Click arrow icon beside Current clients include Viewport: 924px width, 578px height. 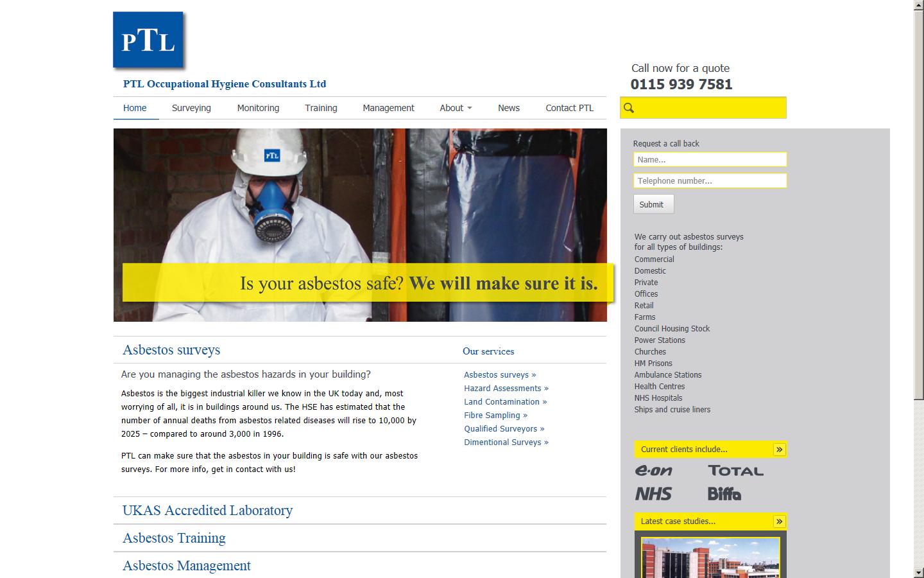click(779, 450)
